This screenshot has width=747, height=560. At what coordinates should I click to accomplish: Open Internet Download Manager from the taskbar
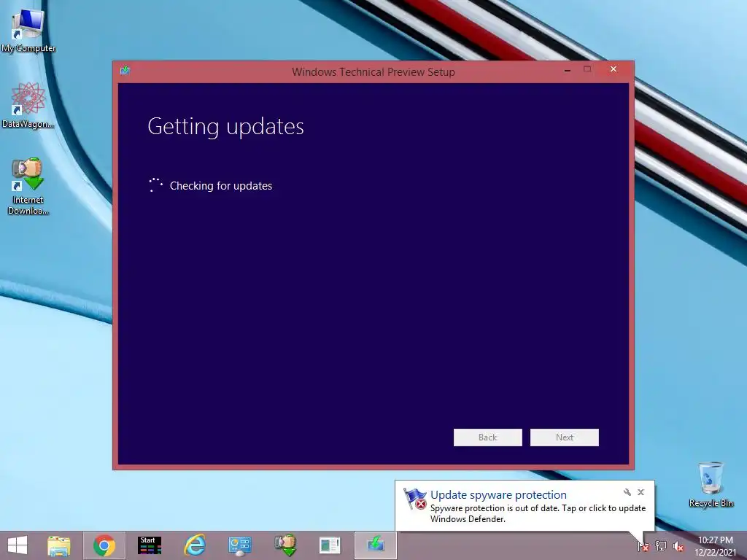tap(285, 545)
